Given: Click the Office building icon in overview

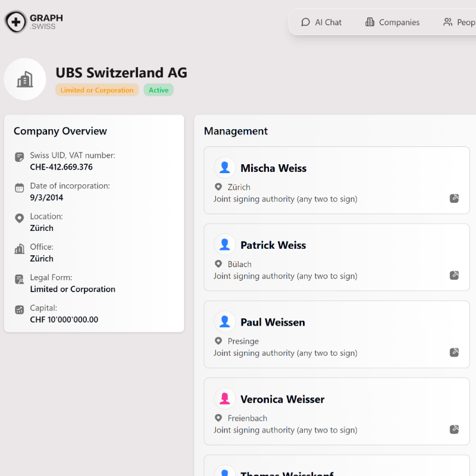Looking at the screenshot, I should (x=20, y=249).
